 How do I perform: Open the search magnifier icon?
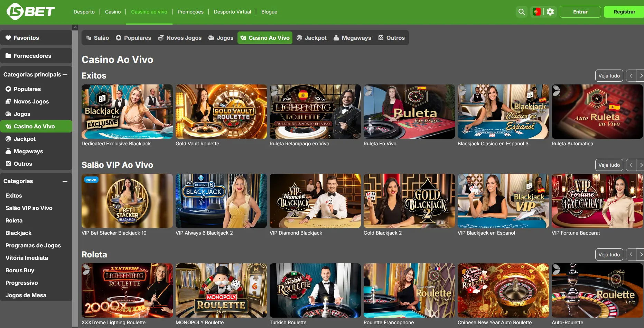click(x=522, y=12)
